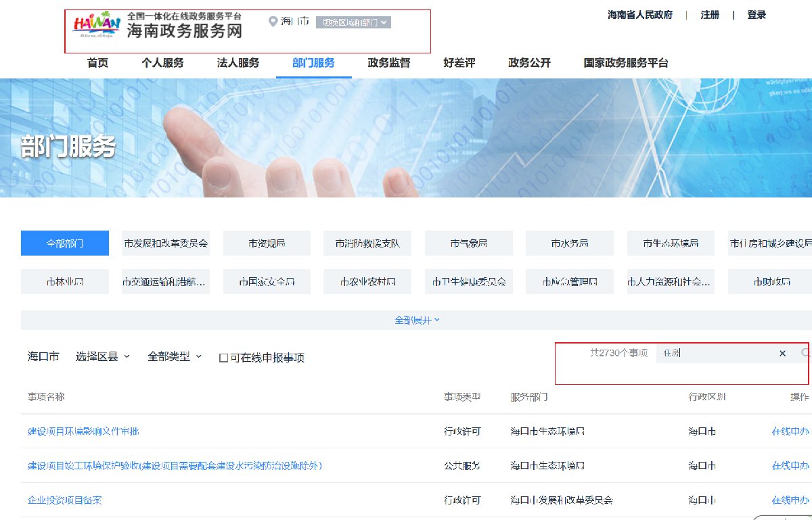Clear the search box with the X icon
Screen dimensions: 812x520
point(782,354)
